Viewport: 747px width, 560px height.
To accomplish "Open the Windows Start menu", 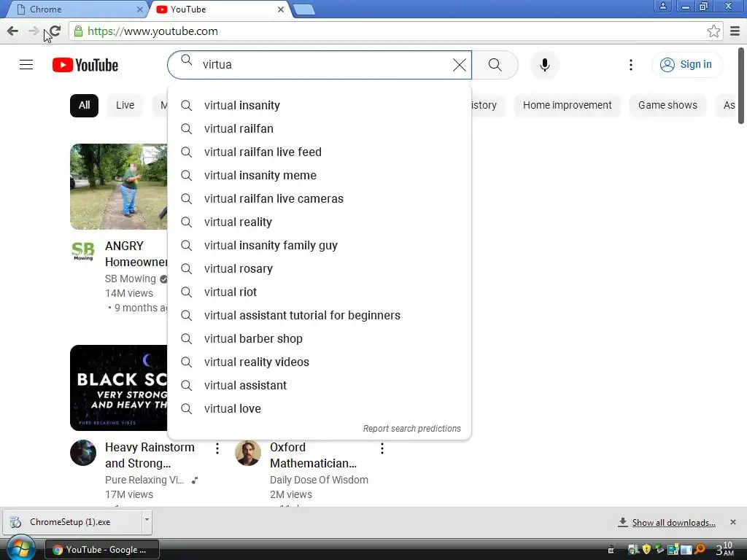I will tap(20, 548).
